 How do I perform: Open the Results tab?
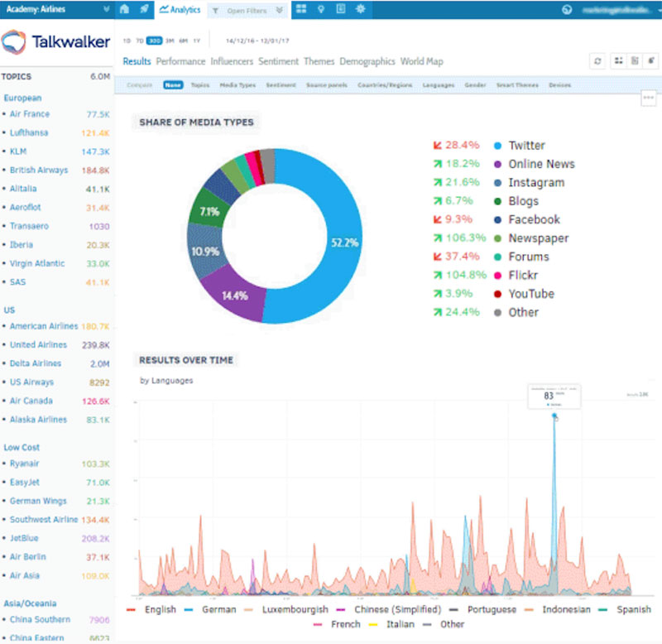pos(137,61)
